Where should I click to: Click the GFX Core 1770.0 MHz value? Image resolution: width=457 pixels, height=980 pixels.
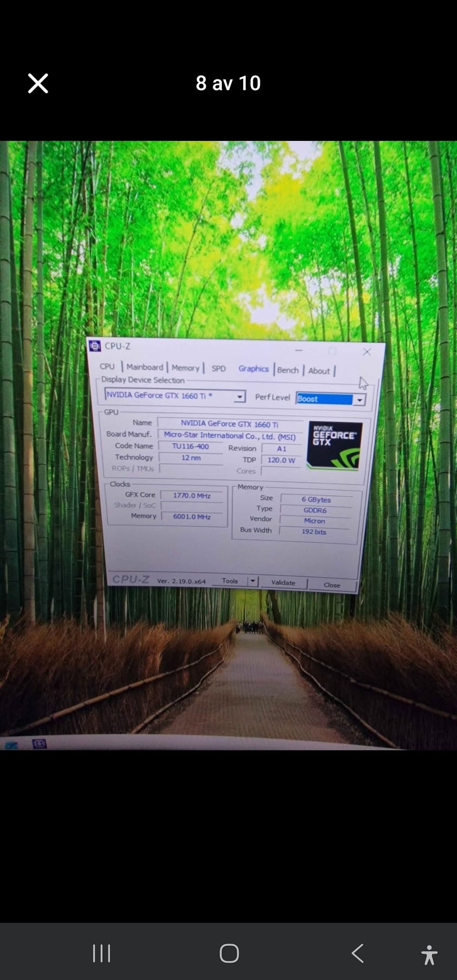[192, 495]
